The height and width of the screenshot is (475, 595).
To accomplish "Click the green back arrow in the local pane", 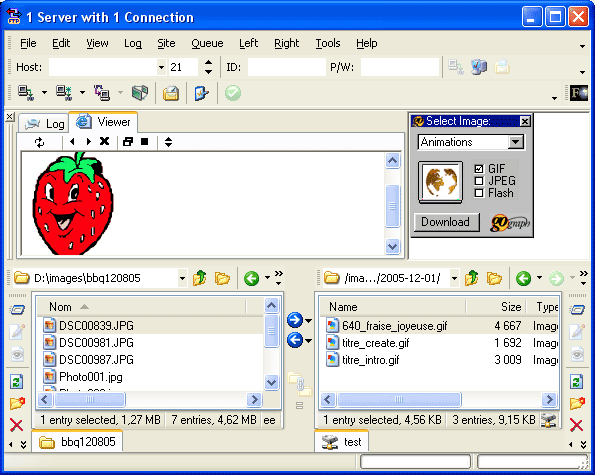I will tap(252, 278).
